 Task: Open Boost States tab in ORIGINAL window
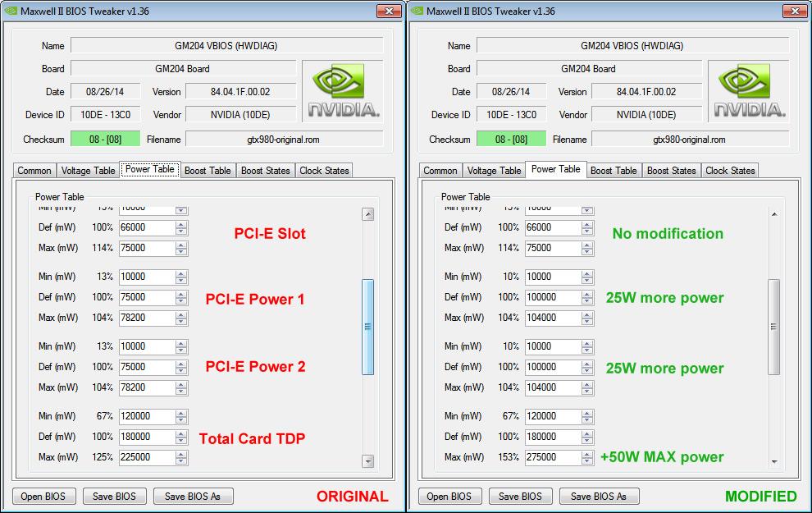point(265,171)
